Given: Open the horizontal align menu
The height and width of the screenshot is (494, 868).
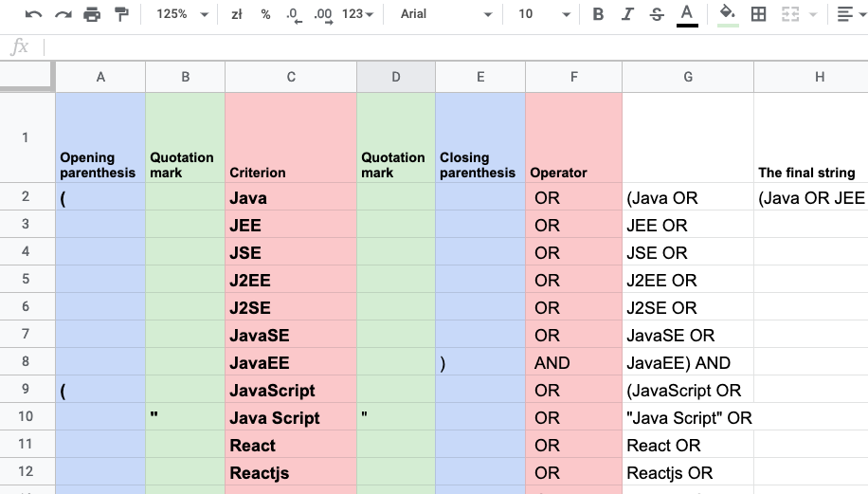Looking at the screenshot, I should pyautogui.click(x=850, y=14).
